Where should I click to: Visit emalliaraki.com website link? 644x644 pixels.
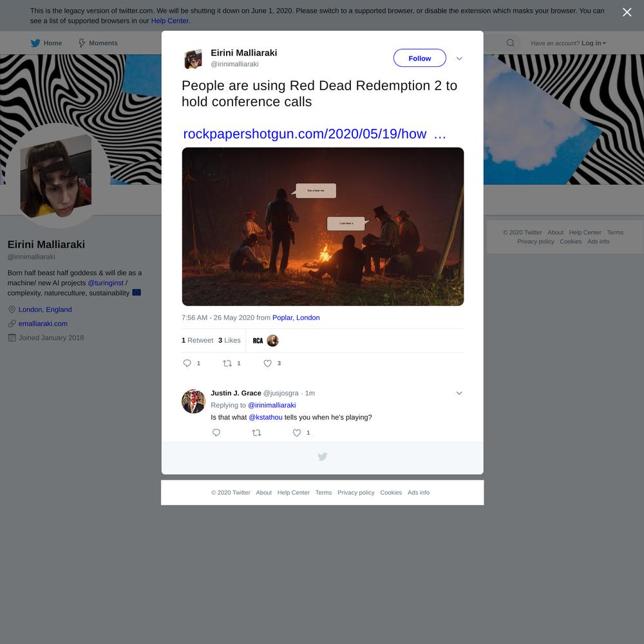pyautogui.click(x=43, y=324)
